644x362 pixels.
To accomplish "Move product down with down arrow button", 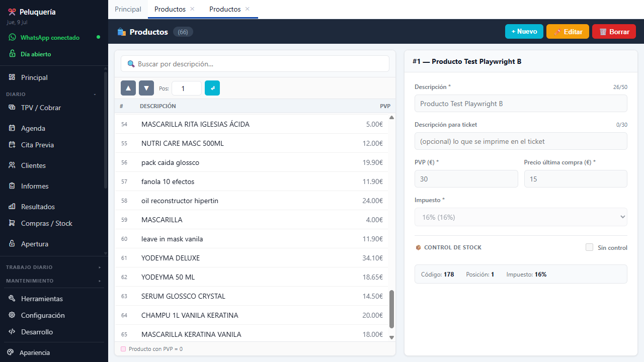I will point(146,88).
